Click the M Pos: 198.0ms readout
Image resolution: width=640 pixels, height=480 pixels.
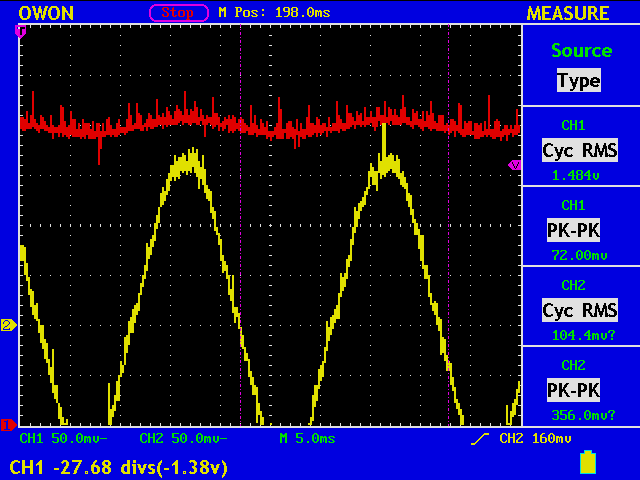[274, 13]
